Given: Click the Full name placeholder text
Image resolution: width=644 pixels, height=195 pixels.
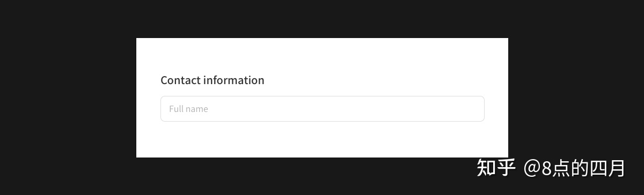Looking at the screenshot, I should pyautogui.click(x=188, y=109).
